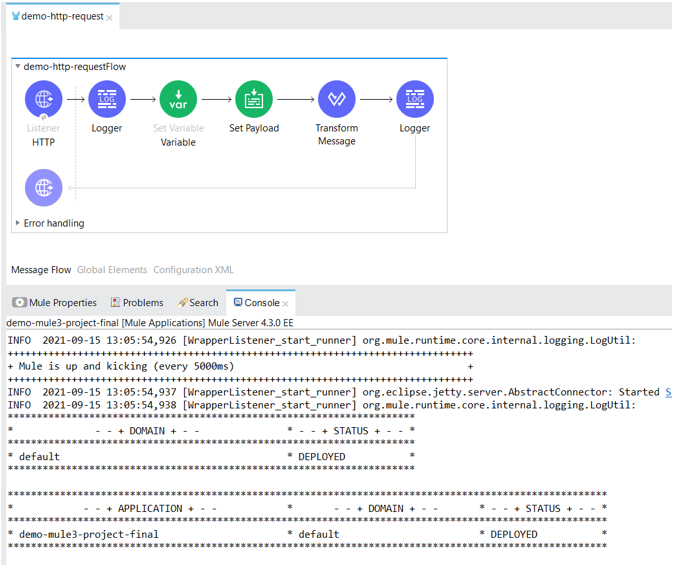690x568 pixels.
Task: Click the 'Variable' name under Set Variable
Action: [178, 143]
